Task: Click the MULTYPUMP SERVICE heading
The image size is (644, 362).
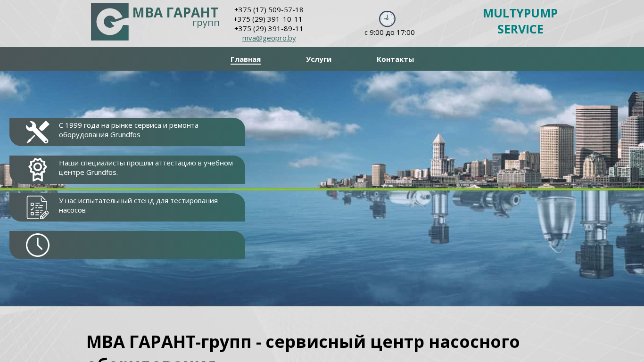Action: pos(520,21)
